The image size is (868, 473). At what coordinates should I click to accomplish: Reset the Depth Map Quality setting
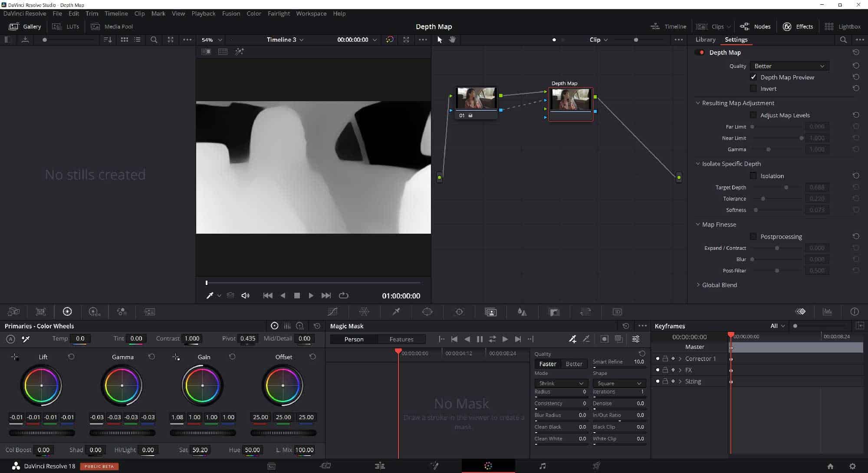[x=856, y=66]
